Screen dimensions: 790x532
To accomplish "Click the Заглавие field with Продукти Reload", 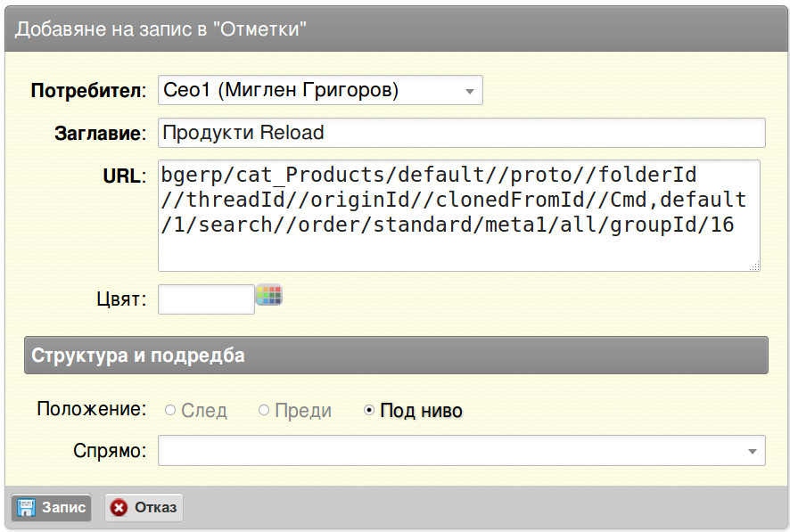I will 462,133.
